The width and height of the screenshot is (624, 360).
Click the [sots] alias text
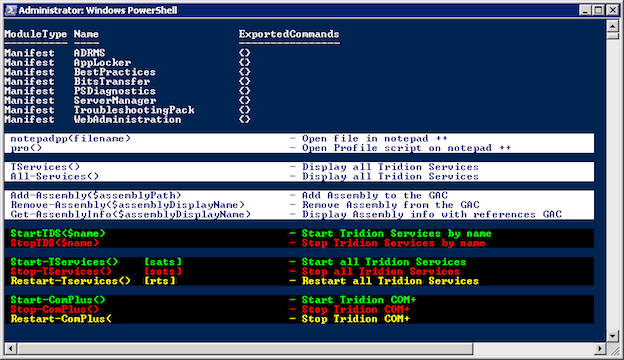(x=163, y=272)
